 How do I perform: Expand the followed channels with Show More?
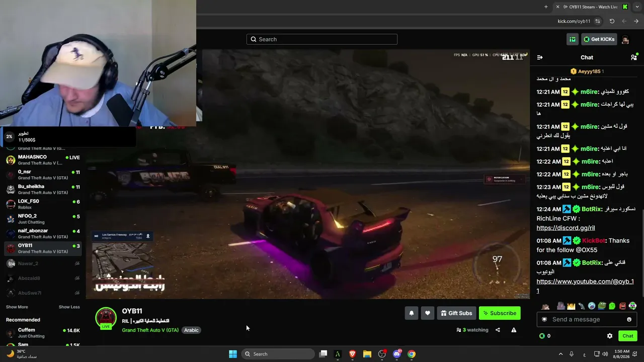17,307
